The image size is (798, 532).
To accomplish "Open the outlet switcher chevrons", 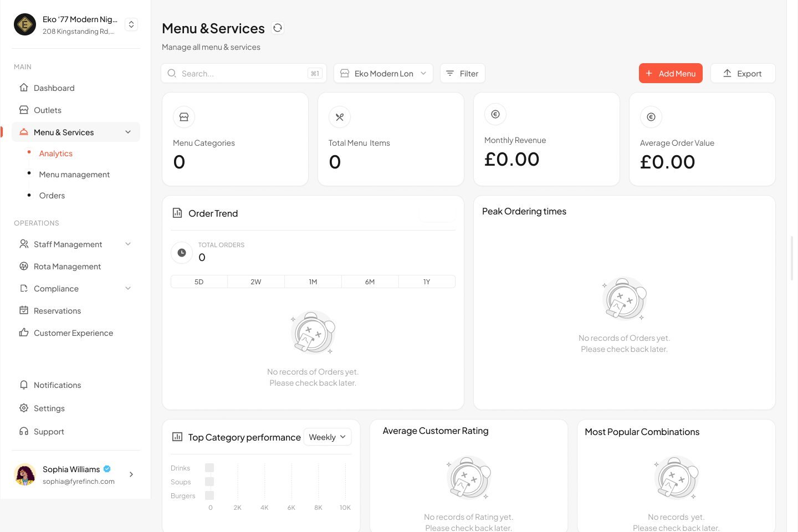I will coord(131,24).
